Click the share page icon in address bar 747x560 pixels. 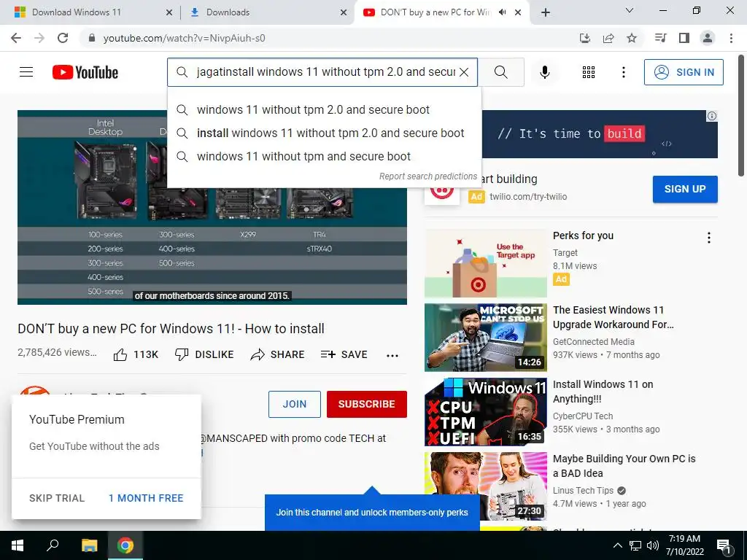608,38
